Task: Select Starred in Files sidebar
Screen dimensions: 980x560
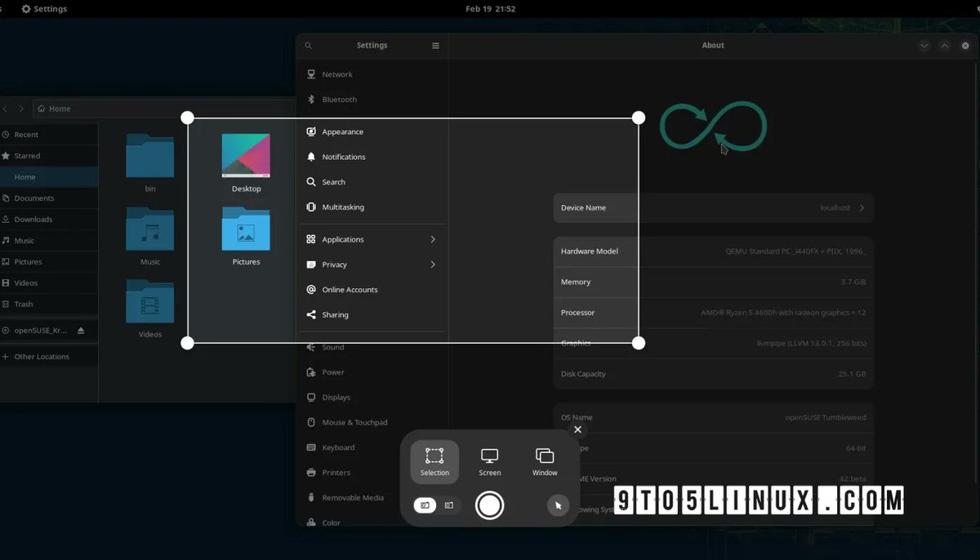Action: pos(49,156)
